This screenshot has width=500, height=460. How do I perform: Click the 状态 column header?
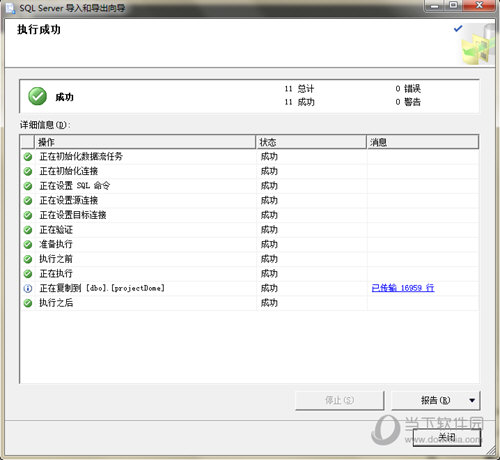(311, 142)
